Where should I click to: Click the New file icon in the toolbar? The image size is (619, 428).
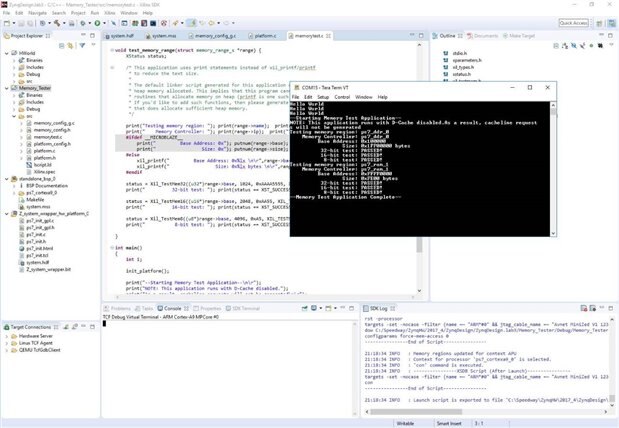tap(8, 22)
